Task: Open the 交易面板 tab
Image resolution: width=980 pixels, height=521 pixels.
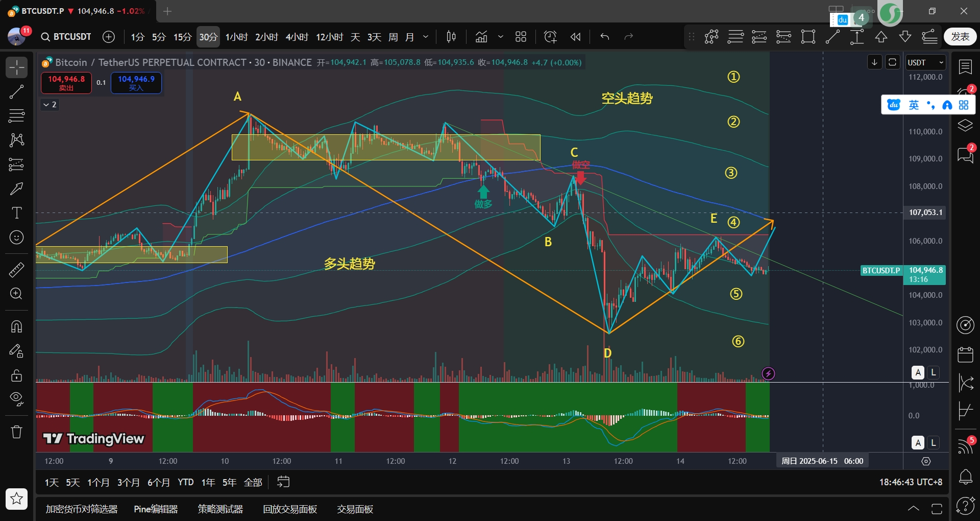Action: (x=355, y=509)
